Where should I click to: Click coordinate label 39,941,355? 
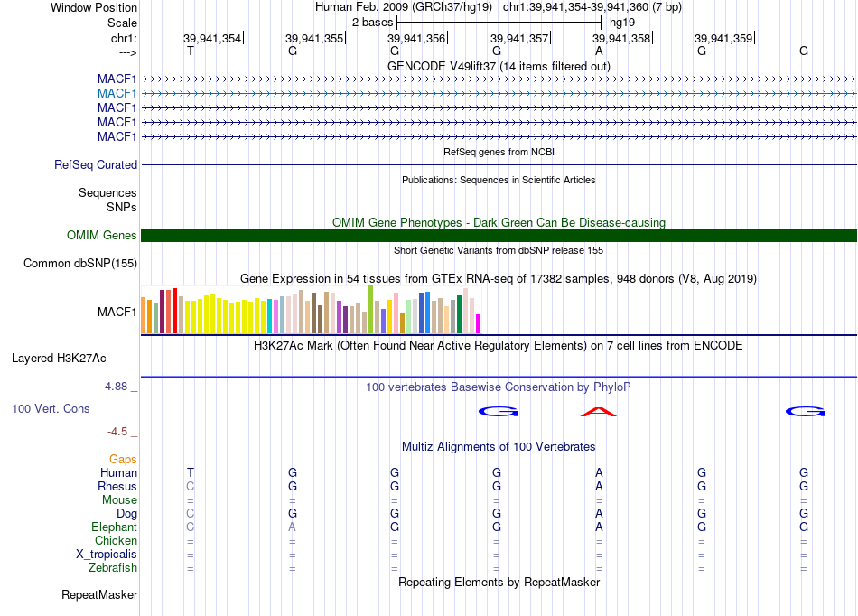click(x=314, y=38)
